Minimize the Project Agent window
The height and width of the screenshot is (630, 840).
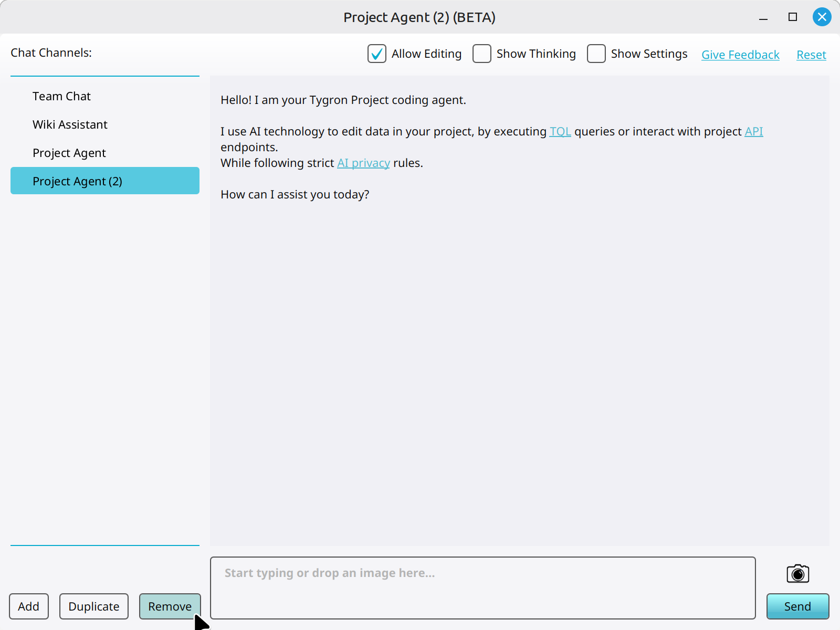[x=763, y=19]
